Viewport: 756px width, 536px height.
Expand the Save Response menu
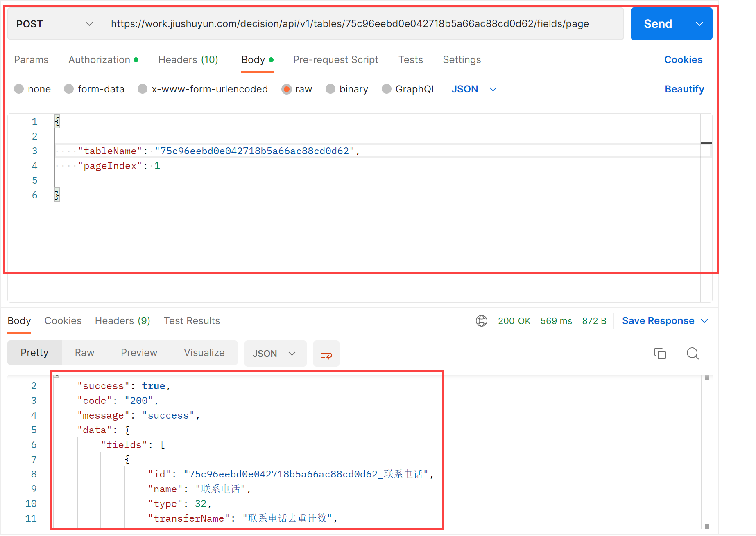[665, 321]
